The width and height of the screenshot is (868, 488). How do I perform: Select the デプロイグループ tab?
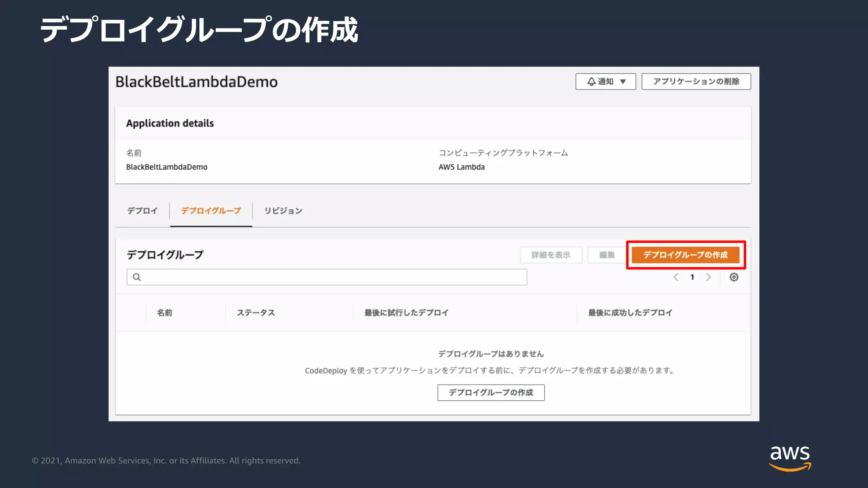pos(211,211)
